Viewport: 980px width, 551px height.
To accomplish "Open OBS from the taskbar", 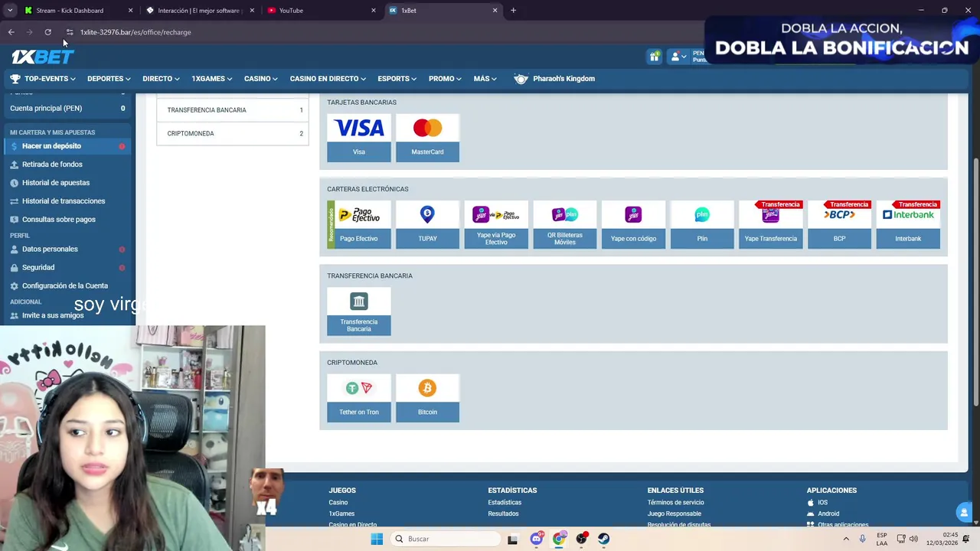I will click(581, 539).
